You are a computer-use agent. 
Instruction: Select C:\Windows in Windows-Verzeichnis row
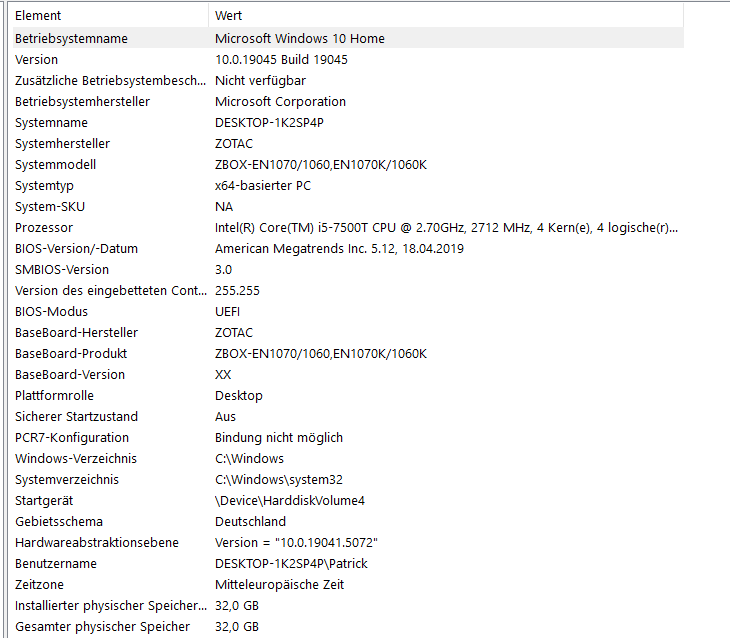click(x=249, y=458)
